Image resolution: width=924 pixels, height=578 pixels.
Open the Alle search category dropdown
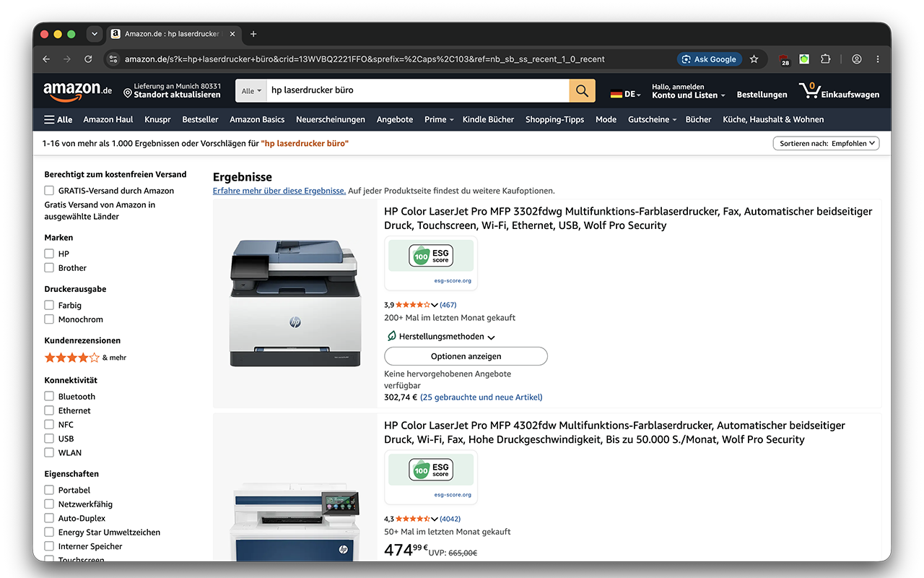pyautogui.click(x=251, y=91)
